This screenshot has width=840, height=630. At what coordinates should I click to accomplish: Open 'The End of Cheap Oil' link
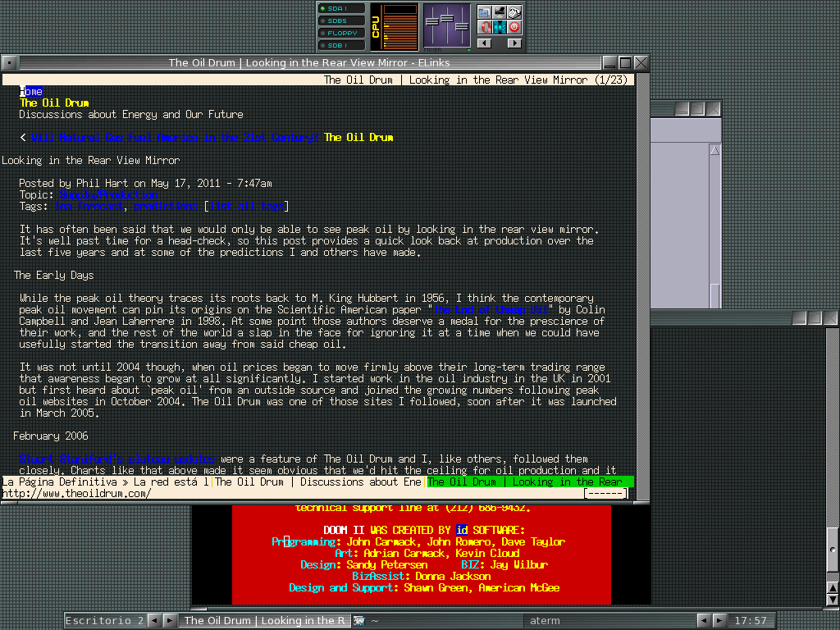click(x=491, y=309)
